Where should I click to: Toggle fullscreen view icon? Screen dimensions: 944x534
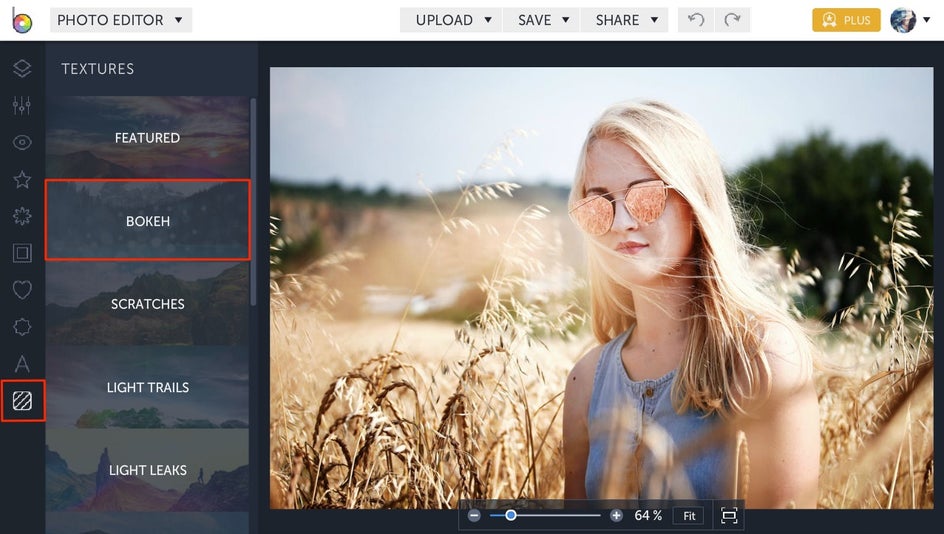tap(729, 515)
